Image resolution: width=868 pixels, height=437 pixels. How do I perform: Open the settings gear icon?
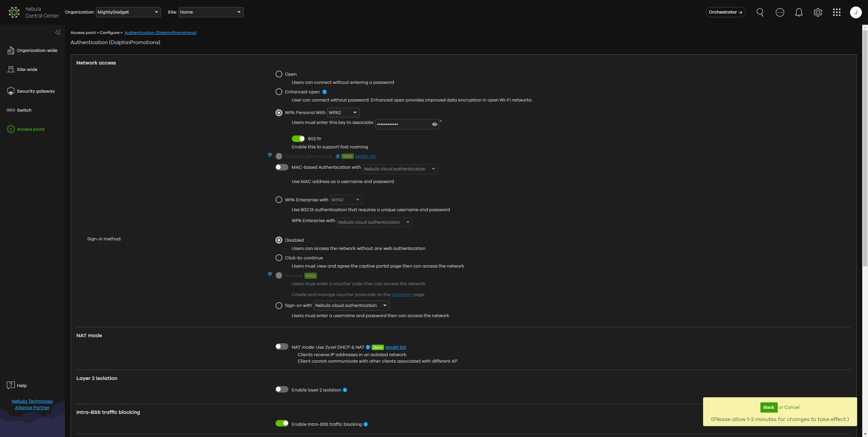click(818, 13)
